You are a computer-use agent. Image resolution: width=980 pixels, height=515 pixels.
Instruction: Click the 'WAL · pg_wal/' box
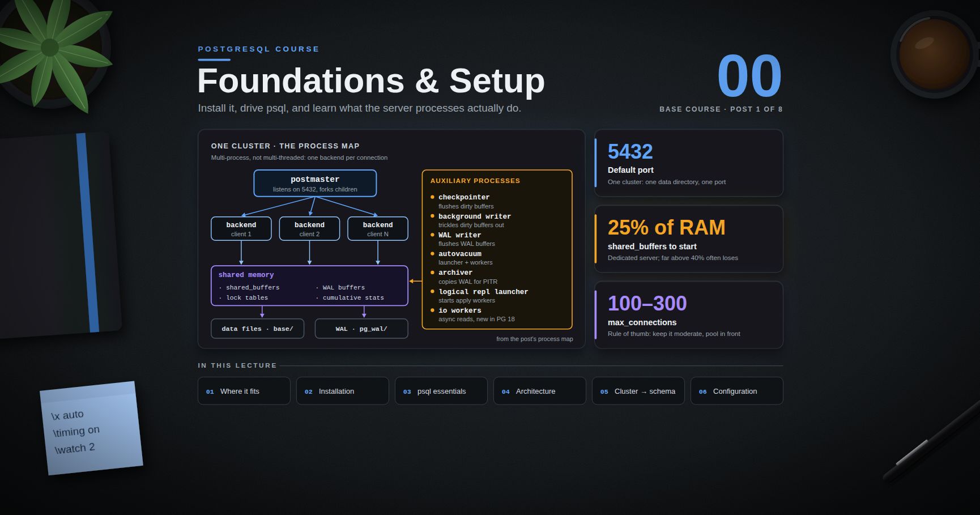(x=361, y=329)
